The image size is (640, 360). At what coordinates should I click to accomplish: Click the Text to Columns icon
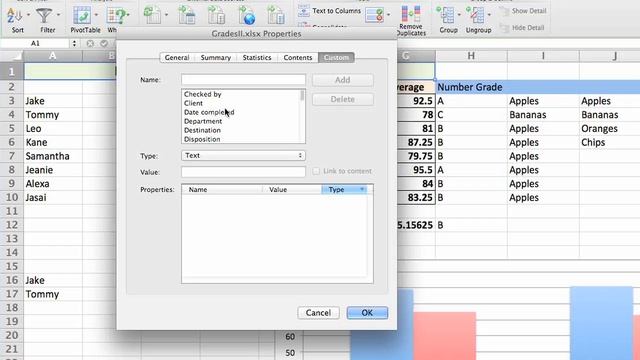click(304, 11)
